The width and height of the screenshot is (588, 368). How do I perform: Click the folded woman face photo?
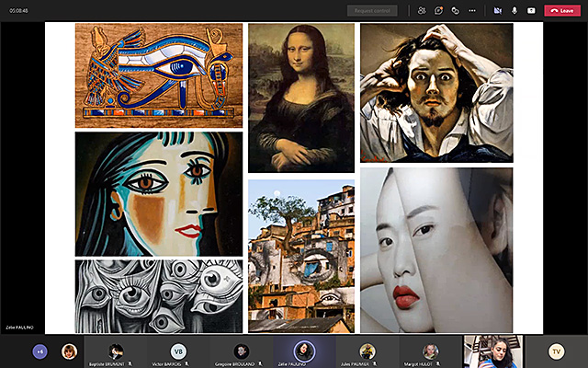point(436,250)
